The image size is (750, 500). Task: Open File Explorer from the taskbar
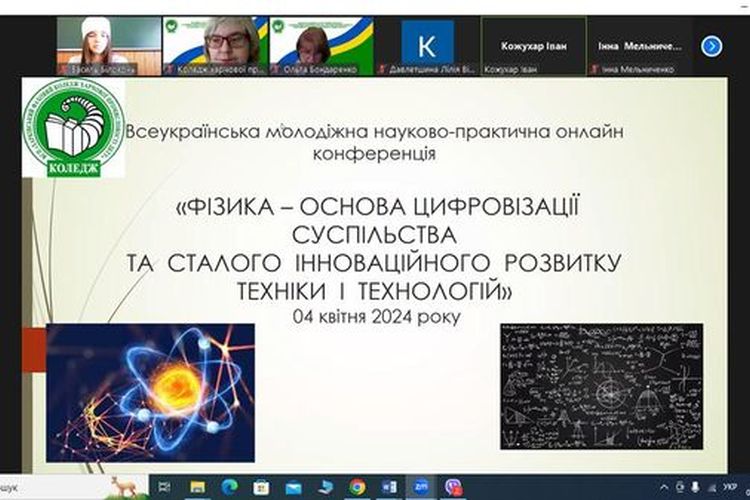point(198,487)
